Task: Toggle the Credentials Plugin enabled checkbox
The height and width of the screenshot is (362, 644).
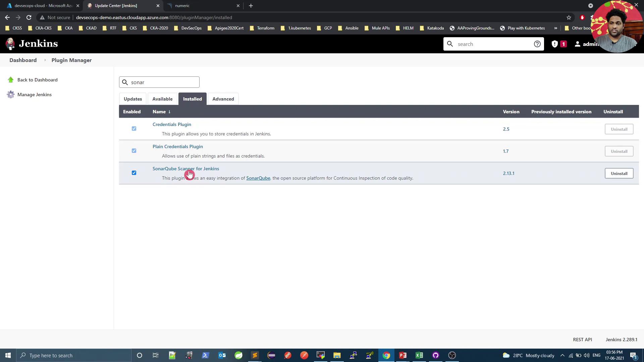Action: pyautogui.click(x=134, y=129)
